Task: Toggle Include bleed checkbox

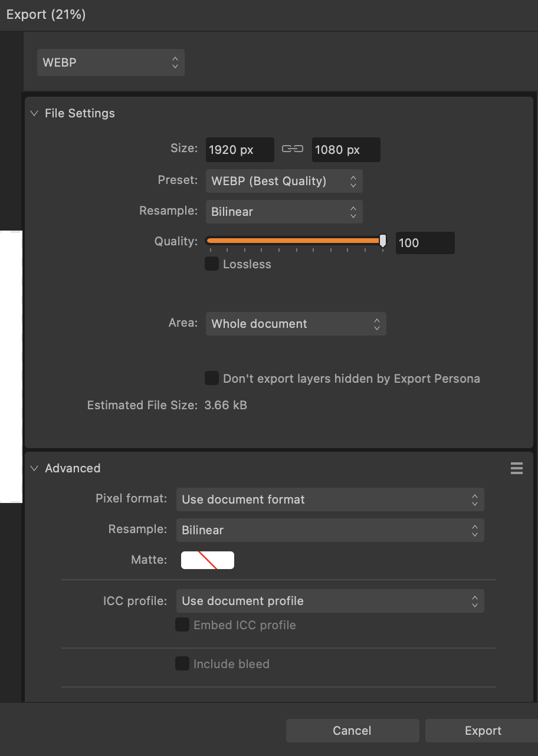Action: 182,663
